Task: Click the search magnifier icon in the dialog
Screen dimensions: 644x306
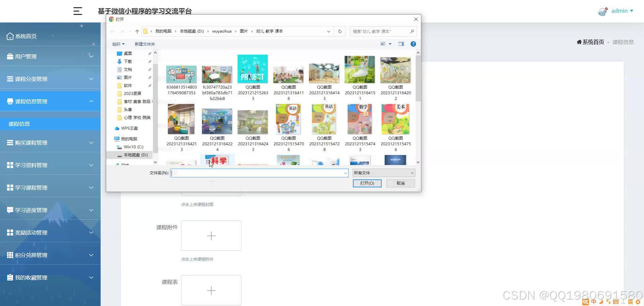Action: (412, 31)
